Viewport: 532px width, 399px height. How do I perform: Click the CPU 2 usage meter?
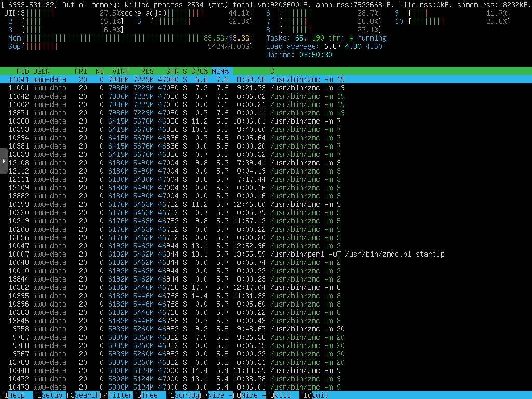[65, 21]
